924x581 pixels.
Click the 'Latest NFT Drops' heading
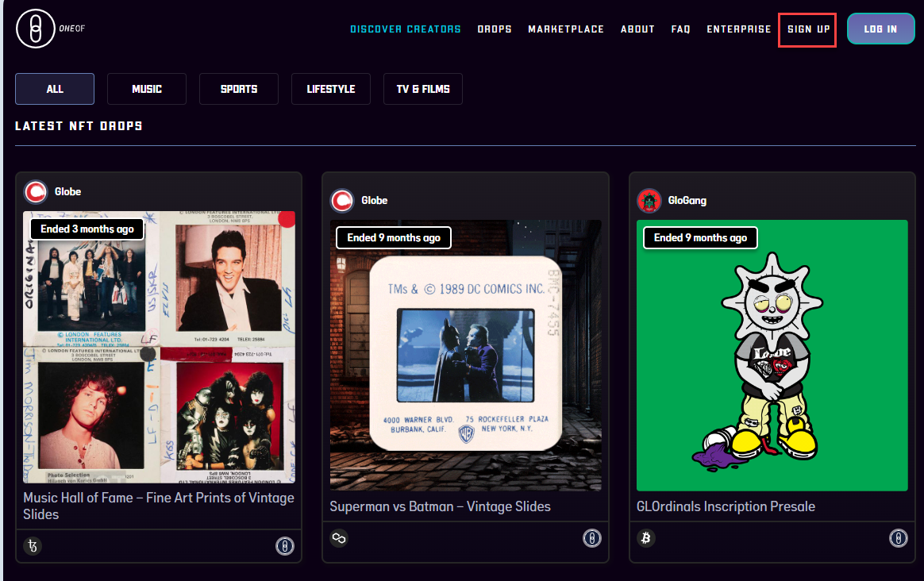click(79, 125)
